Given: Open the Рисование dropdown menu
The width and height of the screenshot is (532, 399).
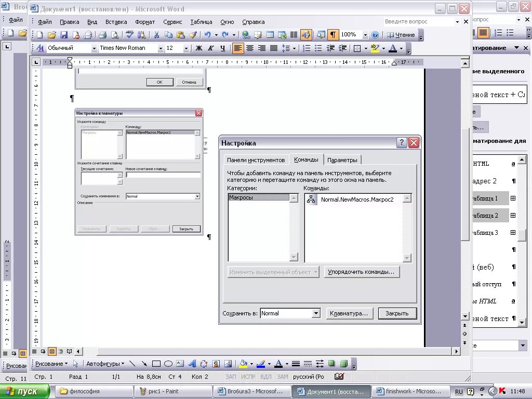Looking at the screenshot, I should pyautogui.click(x=51, y=364).
